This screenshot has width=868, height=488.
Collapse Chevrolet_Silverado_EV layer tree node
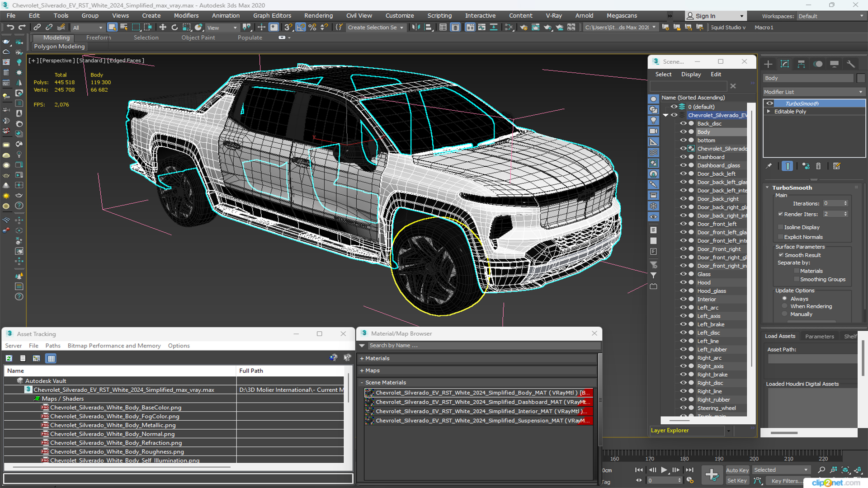click(665, 115)
